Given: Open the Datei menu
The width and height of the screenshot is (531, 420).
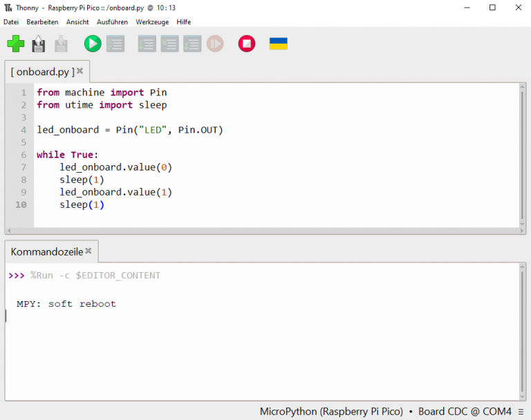Looking at the screenshot, I should tap(11, 22).
